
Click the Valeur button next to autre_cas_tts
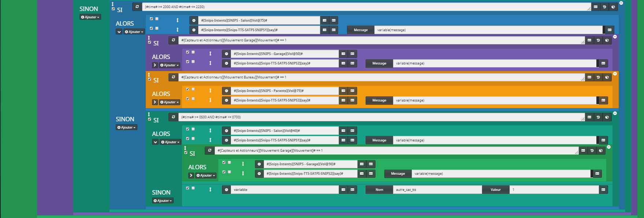pos(495,190)
